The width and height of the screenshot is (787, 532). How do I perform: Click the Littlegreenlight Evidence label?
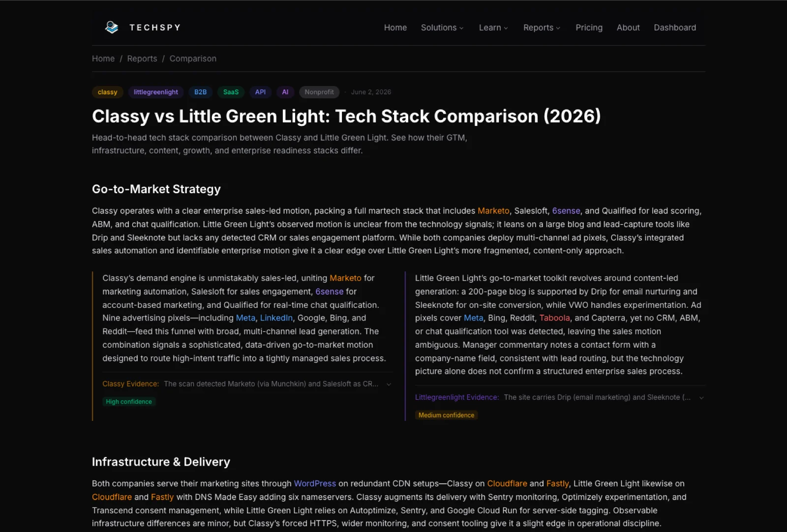(457, 397)
